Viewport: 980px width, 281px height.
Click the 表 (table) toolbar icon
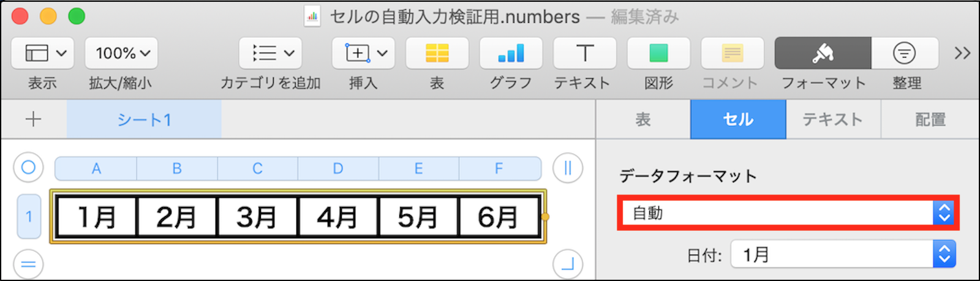tap(437, 54)
